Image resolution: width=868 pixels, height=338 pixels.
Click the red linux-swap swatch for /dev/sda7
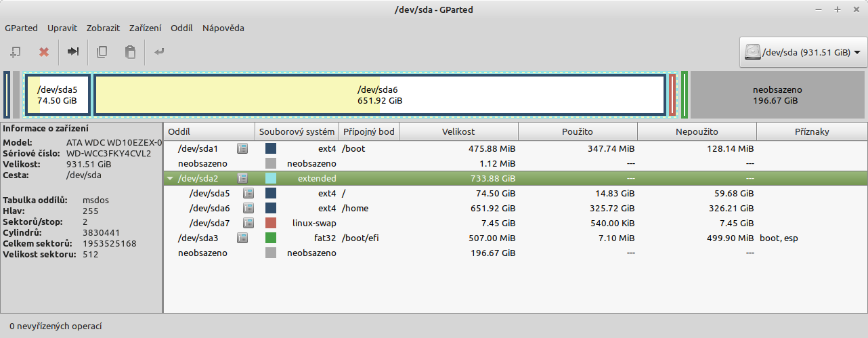click(x=271, y=223)
